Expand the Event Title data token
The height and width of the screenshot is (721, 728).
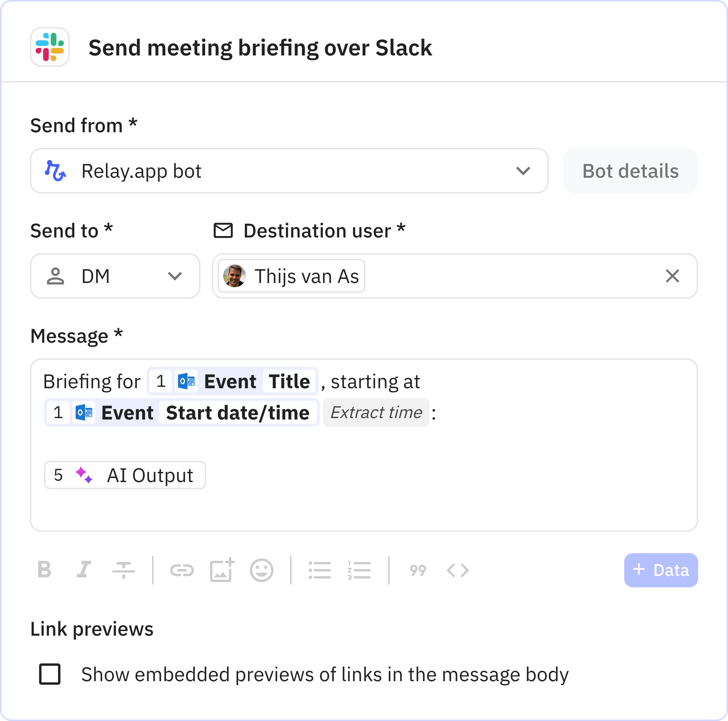[232, 381]
